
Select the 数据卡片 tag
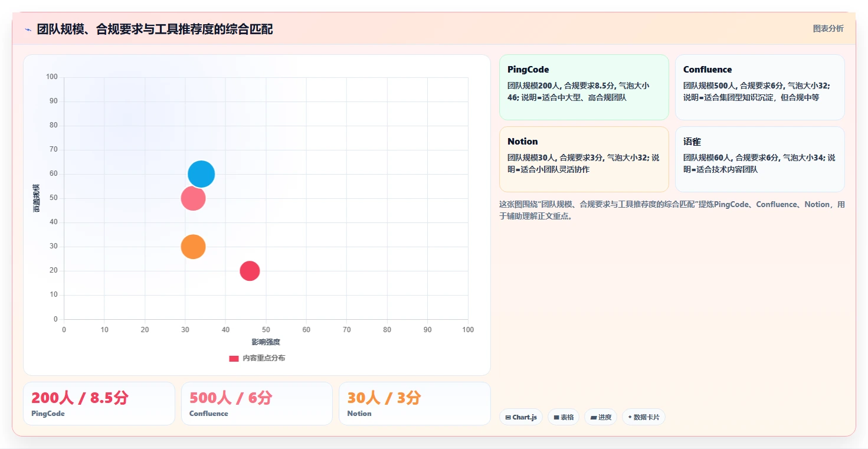tap(644, 417)
